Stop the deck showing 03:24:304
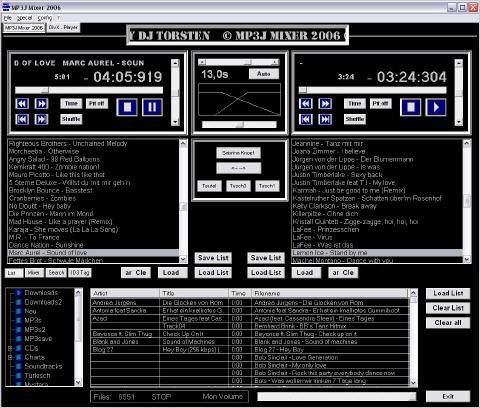Screen dimensions: 480x408 pyautogui.click(x=411, y=107)
